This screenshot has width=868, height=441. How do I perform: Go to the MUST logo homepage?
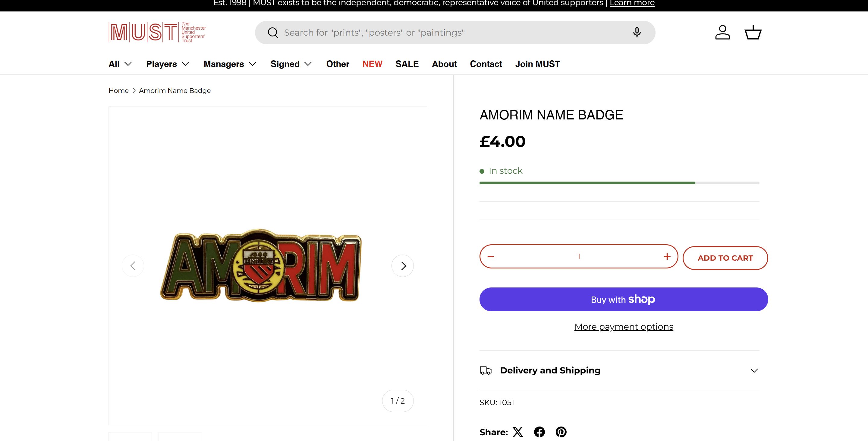[157, 32]
